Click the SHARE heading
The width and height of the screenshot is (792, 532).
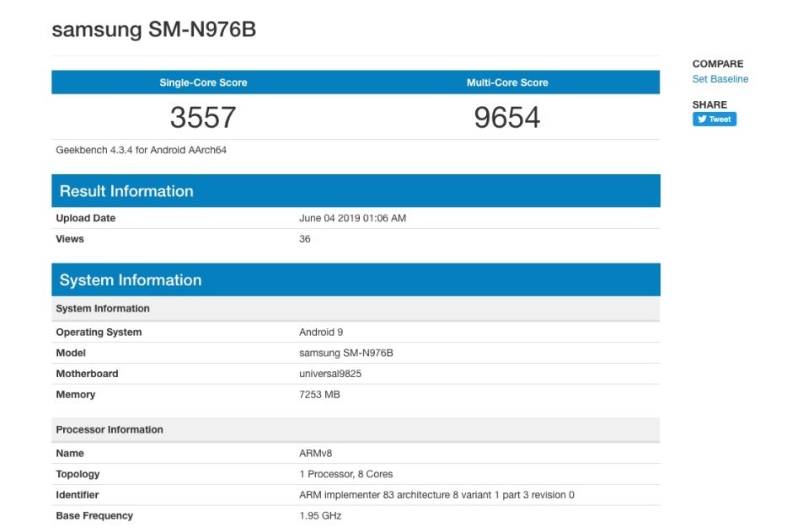pos(709,104)
